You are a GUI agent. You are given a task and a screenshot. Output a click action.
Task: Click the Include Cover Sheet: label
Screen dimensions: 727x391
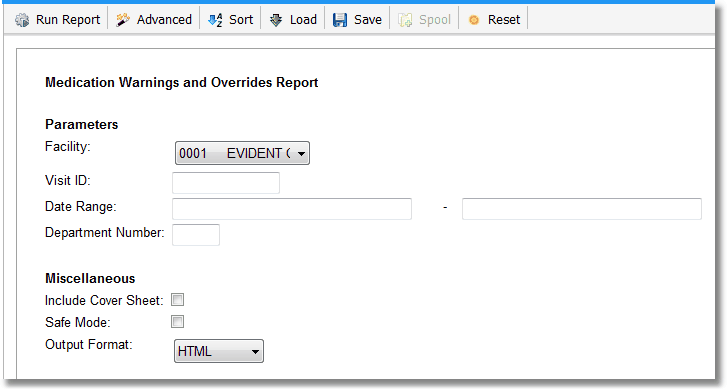104,301
